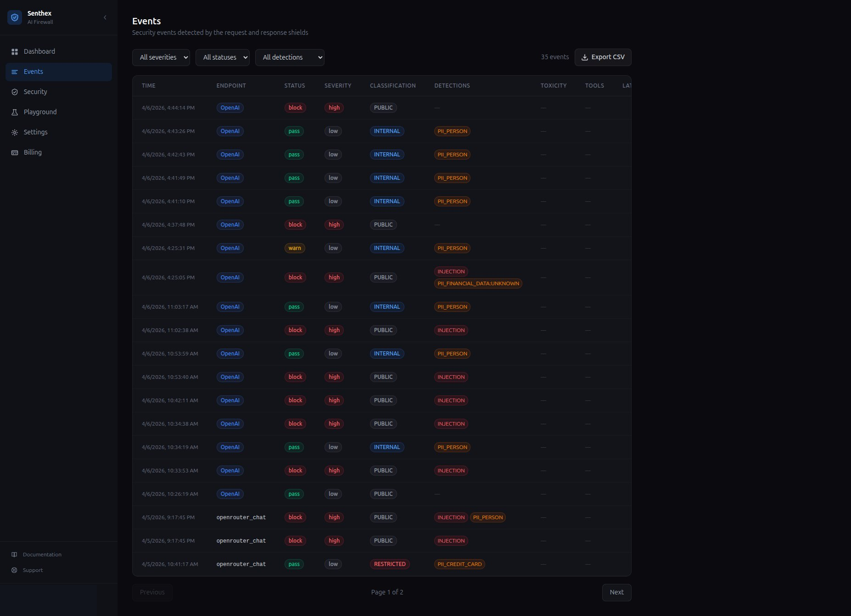Screen dimensions: 851x616
Task: Go to the Security section
Action: coord(59,92)
